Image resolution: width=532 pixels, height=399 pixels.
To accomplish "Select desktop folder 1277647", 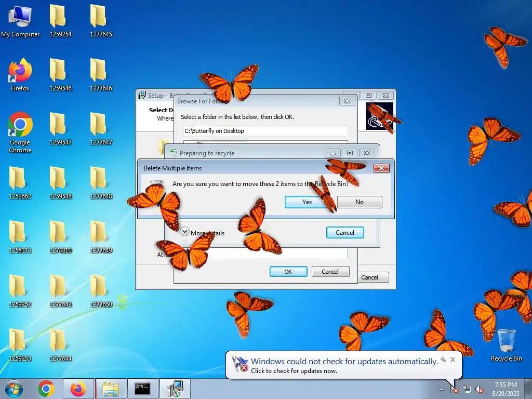I will point(101,129).
